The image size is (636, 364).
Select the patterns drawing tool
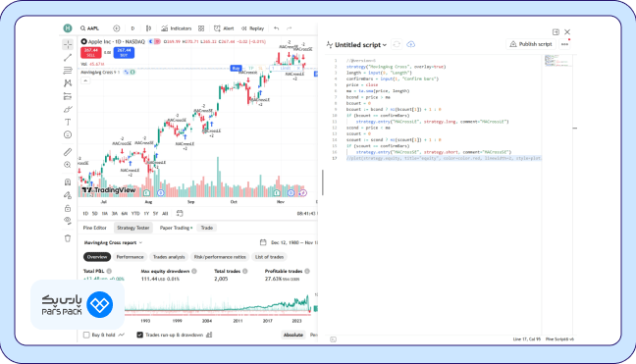pyautogui.click(x=68, y=83)
